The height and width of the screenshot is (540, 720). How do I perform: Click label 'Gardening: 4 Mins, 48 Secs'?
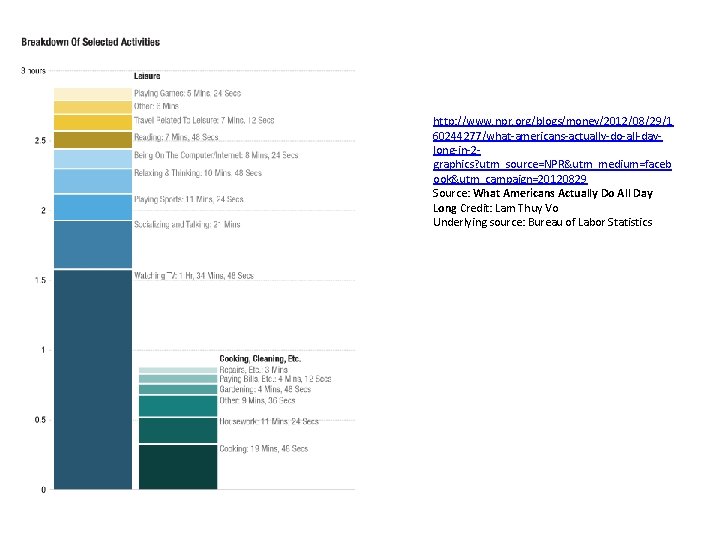click(x=265, y=389)
